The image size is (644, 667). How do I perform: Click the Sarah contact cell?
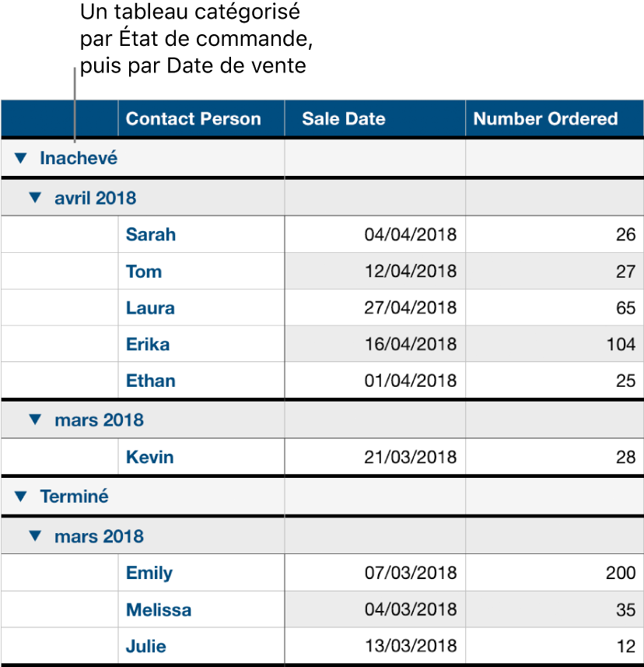point(151,234)
